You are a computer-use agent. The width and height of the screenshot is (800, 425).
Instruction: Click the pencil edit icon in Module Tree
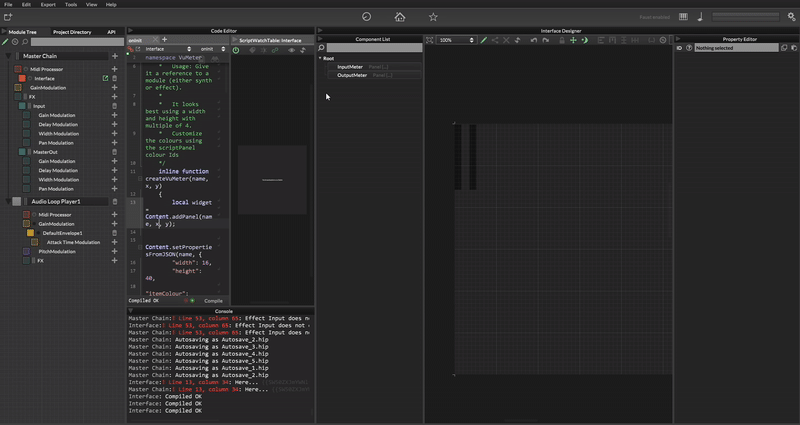coord(5,42)
